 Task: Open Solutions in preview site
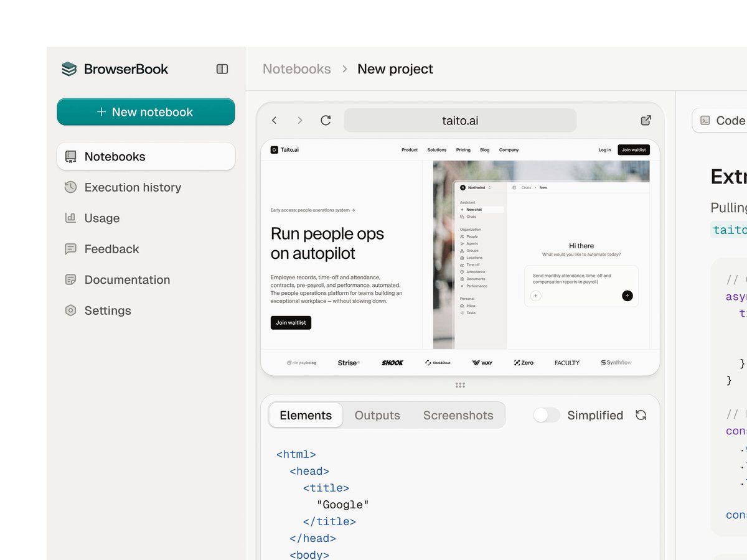click(x=437, y=150)
